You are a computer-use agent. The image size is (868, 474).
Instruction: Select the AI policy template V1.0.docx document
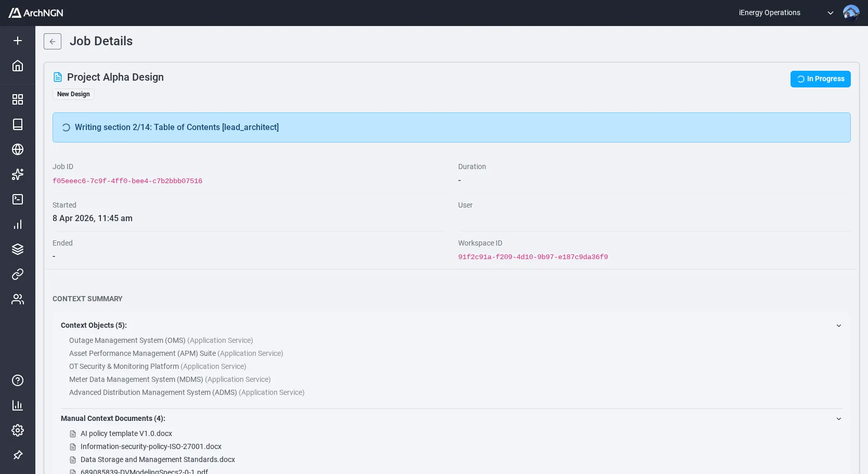pos(126,433)
